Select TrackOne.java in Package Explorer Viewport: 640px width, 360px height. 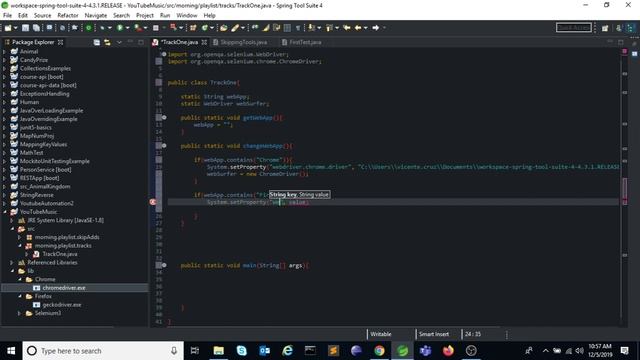[x=60, y=254]
